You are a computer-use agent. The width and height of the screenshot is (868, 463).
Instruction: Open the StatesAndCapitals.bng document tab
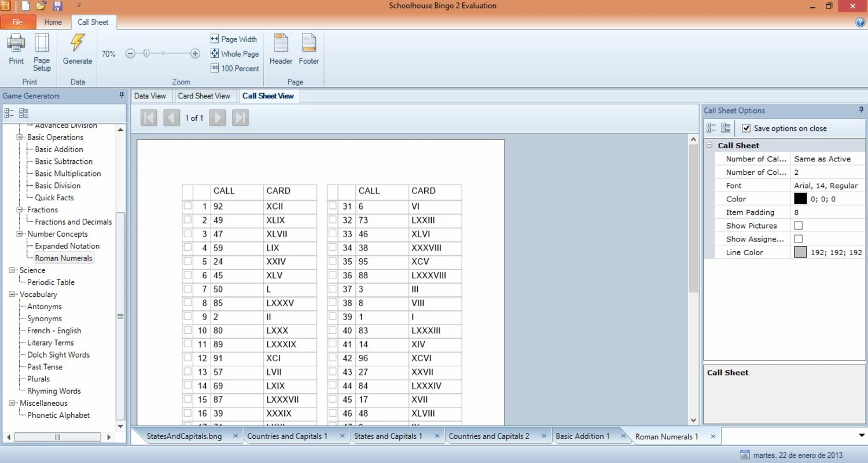pyautogui.click(x=184, y=436)
